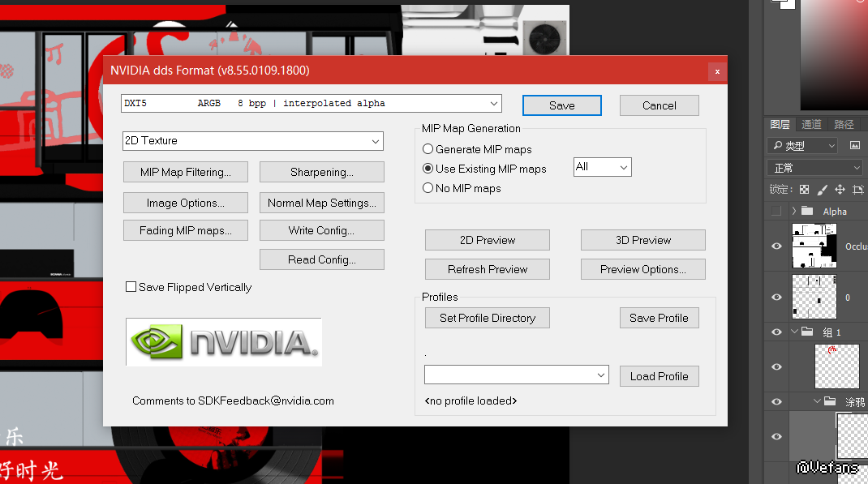
Task: Click the Alpha group name
Action: pyautogui.click(x=835, y=212)
